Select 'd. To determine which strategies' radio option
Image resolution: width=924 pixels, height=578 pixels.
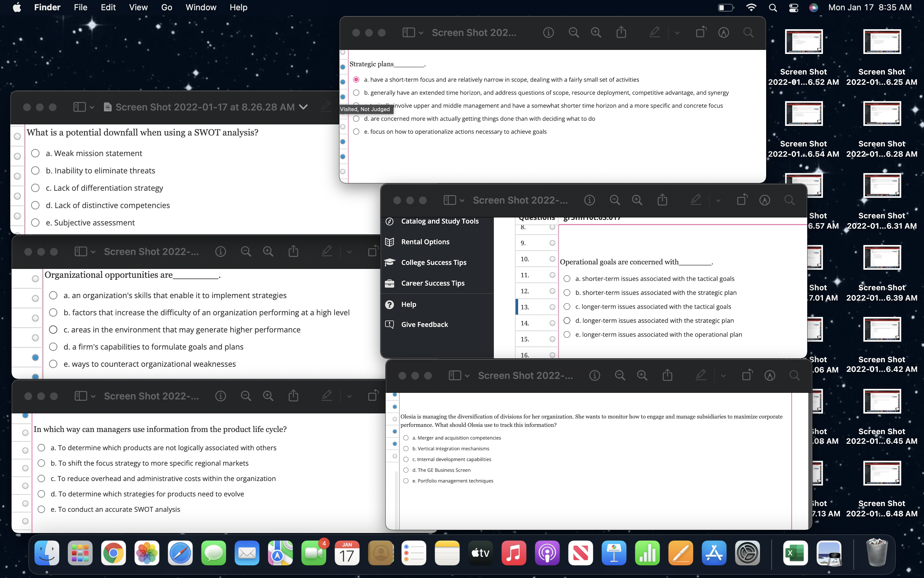tap(41, 494)
